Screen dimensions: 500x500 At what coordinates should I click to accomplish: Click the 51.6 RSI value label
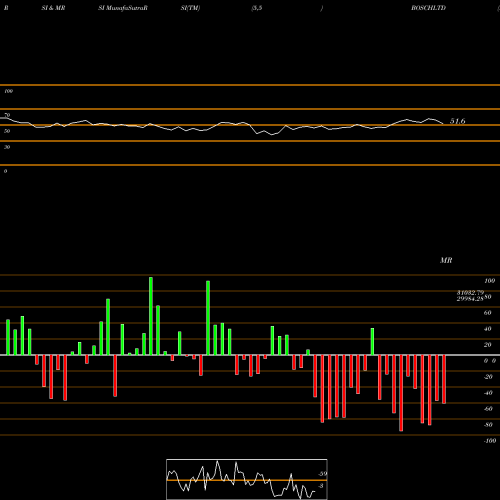(x=457, y=121)
